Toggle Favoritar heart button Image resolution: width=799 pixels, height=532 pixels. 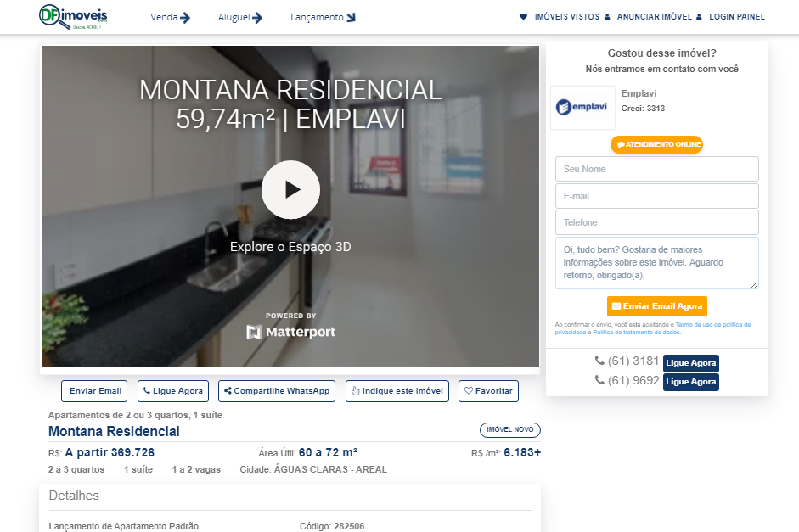(489, 391)
